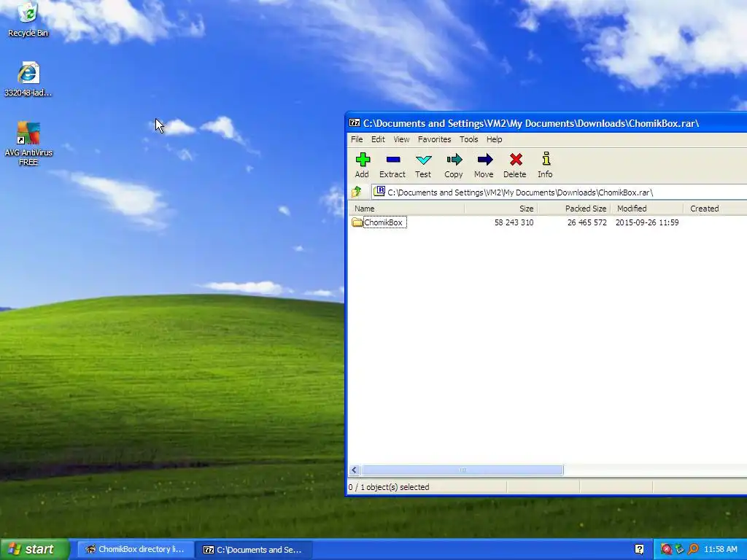747x560 pixels.
Task: Select the AVG AntiVirus FREE shortcut
Action: (28, 143)
